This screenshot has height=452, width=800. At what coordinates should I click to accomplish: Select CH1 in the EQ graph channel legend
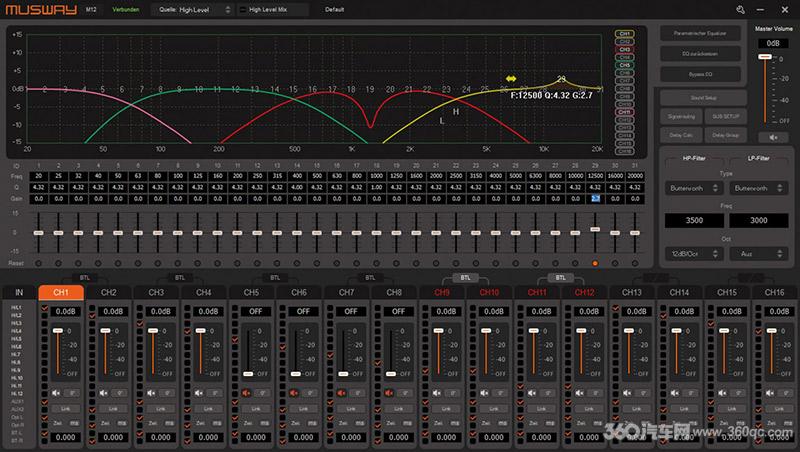click(x=624, y=34)
